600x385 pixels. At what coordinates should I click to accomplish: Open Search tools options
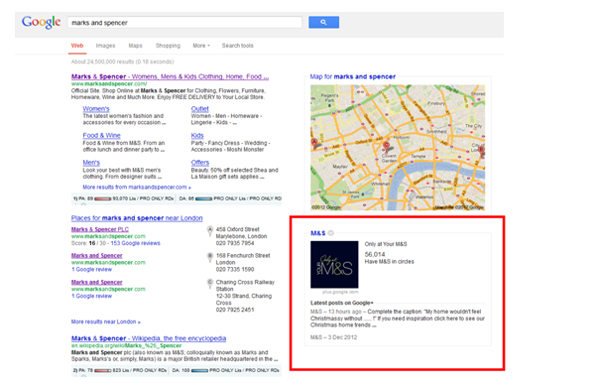(237, 46)
